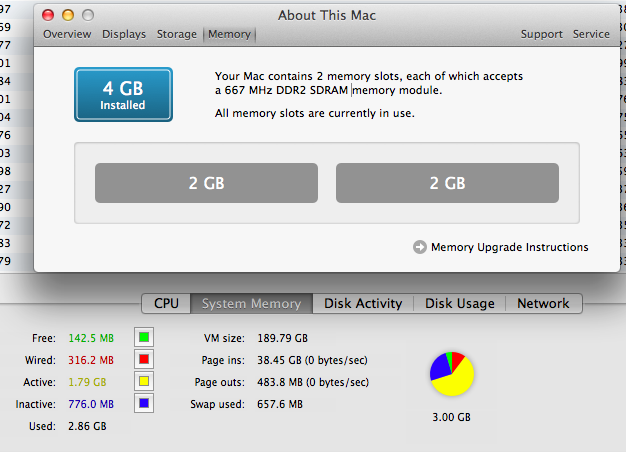Open the Overview tab

67,34
